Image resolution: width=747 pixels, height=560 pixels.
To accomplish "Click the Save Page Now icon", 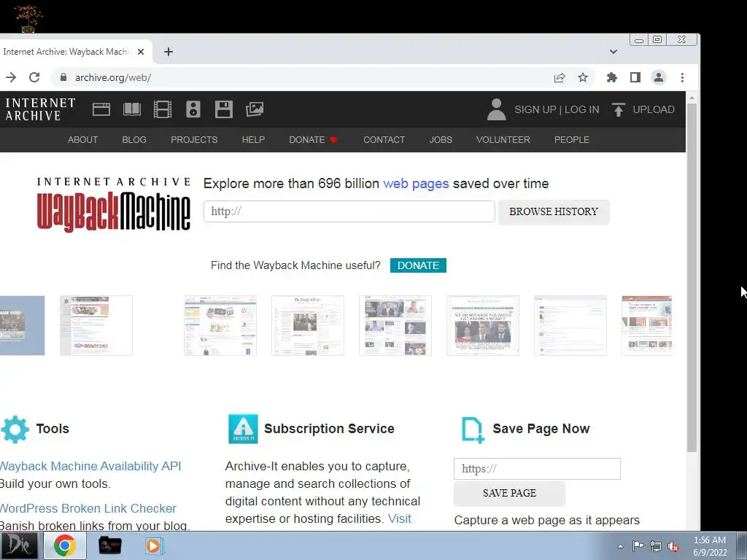I will click(x=473, y=429).
